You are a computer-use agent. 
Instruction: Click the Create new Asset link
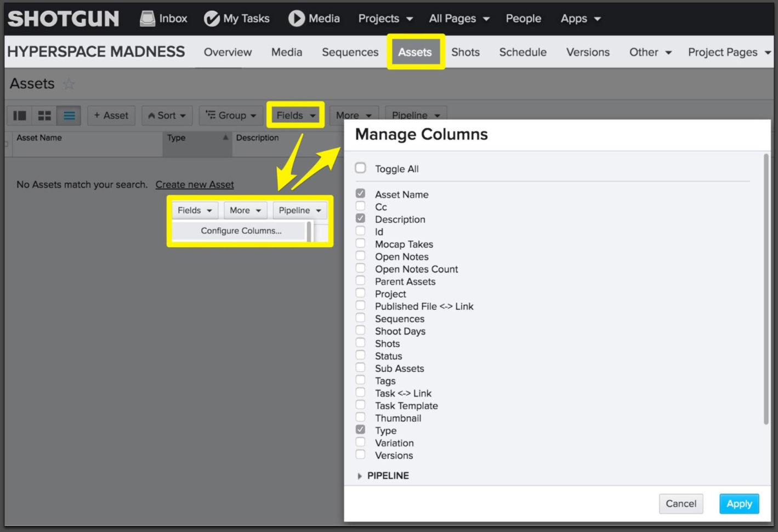tap(195, 184)
